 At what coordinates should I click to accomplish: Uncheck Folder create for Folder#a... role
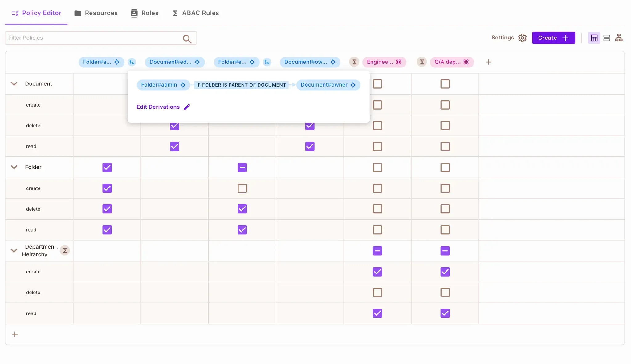(107, 188)
